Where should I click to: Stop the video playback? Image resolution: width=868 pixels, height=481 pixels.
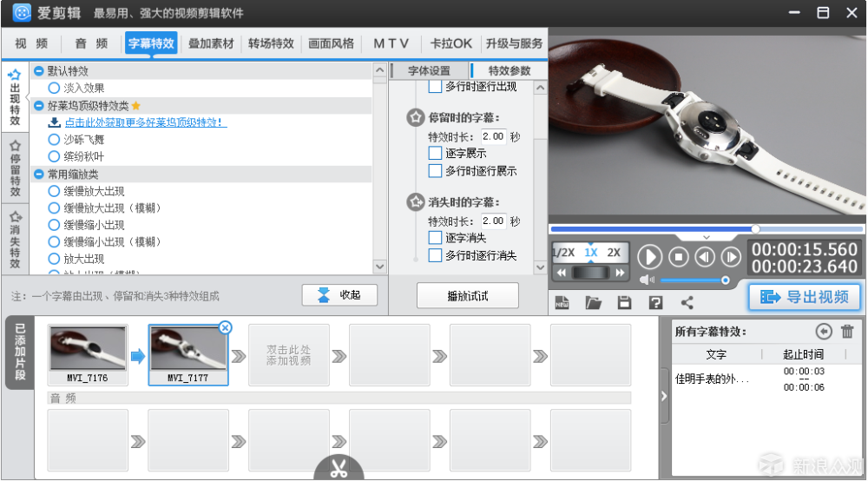point(678,257)
